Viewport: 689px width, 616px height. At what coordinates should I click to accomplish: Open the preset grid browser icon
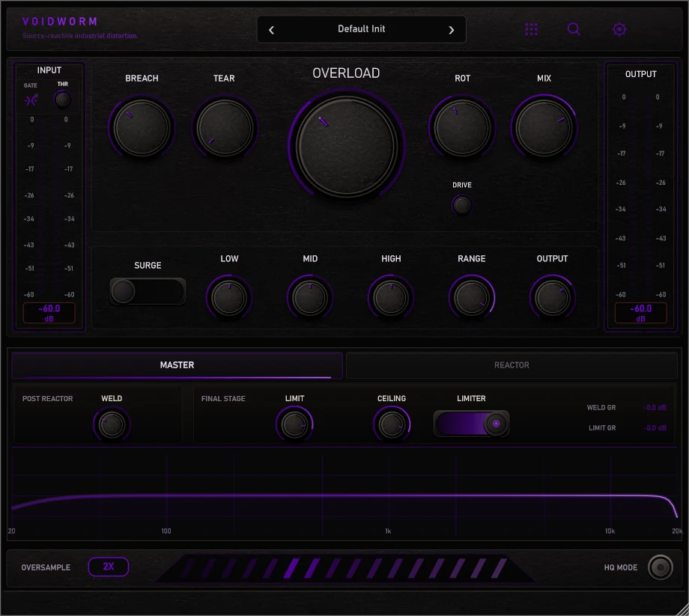click(531, 29)
